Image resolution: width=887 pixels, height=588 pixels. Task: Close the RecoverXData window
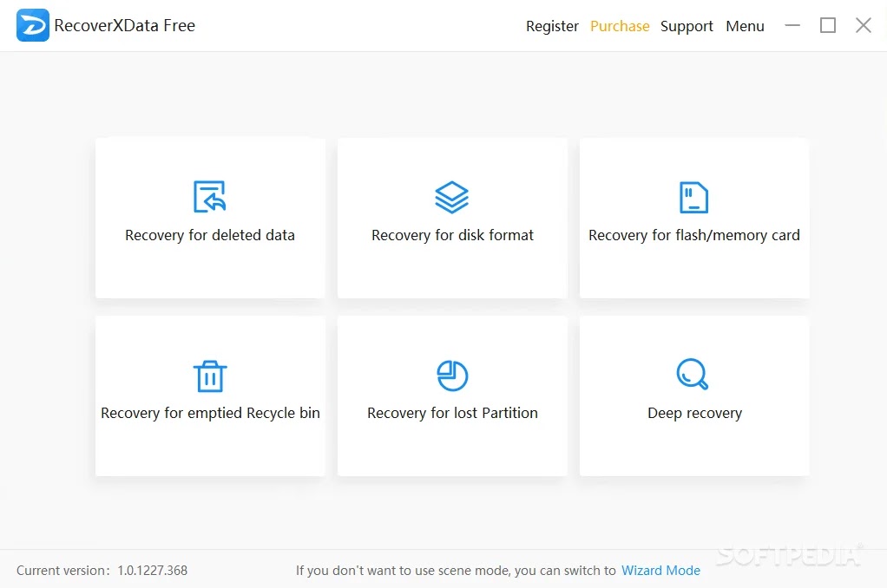(864, 25)
